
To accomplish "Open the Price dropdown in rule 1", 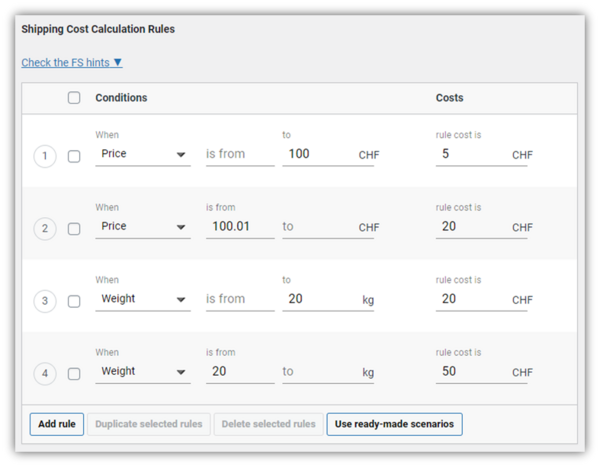I will (142, 155).
